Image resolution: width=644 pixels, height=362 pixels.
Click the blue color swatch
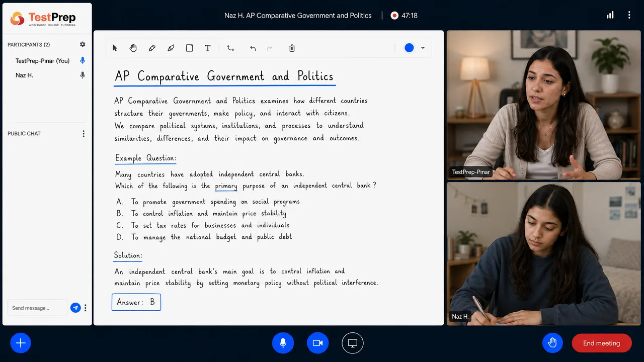coord(409,48)
